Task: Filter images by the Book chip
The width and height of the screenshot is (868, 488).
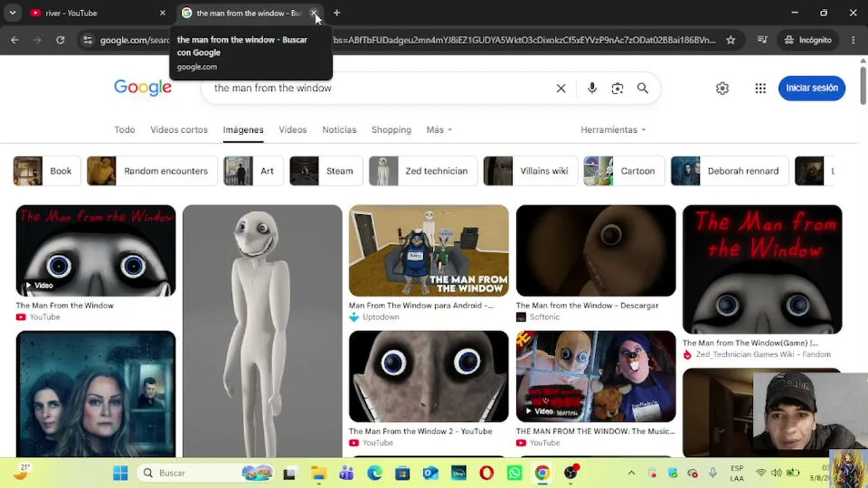Action: point(47,171)
